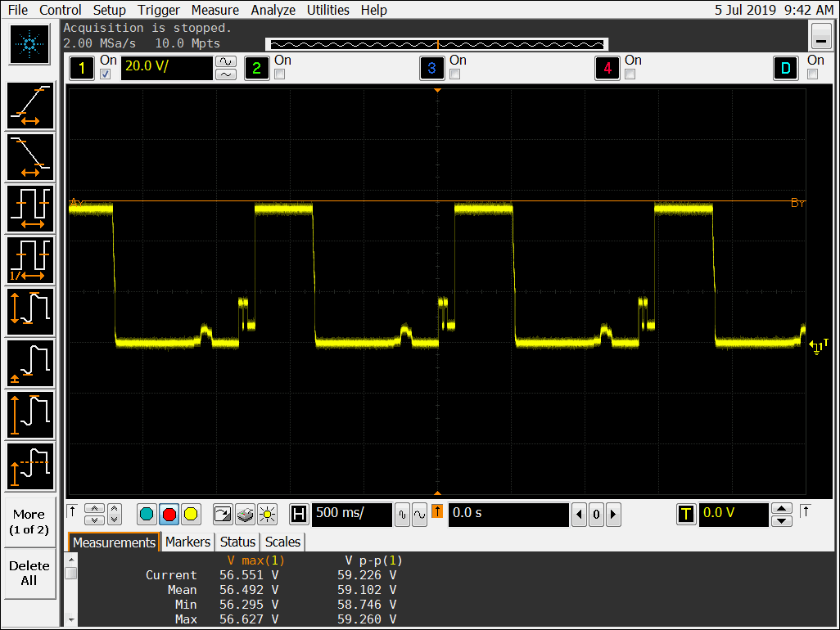This screenshot has width=840, height=630.
Task: Click the red Stop acquisition button
Action: click(169, 515)
